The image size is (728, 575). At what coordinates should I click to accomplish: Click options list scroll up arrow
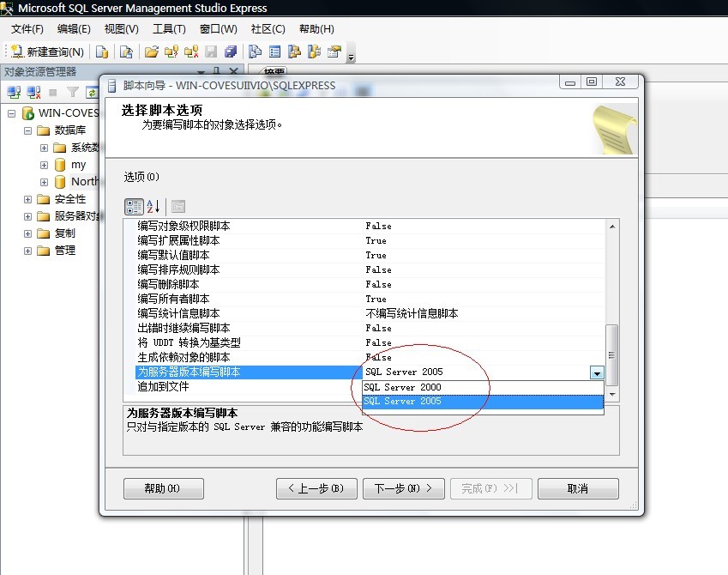click(x=612, y=227)
